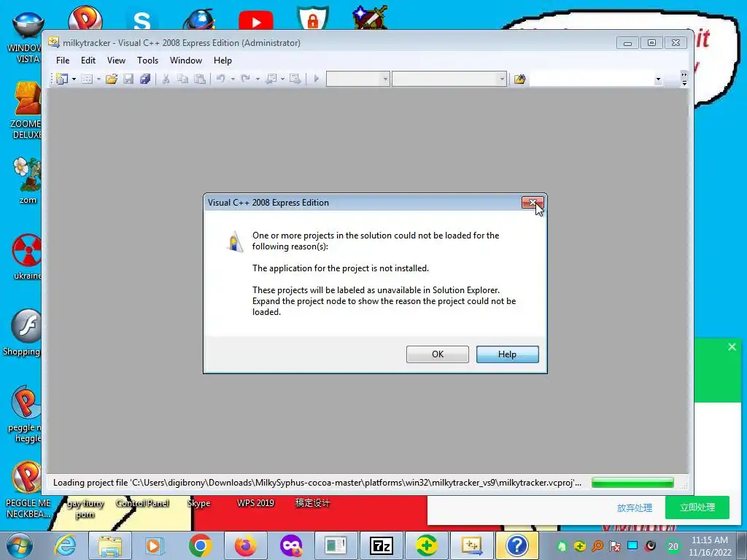This screenshot has width=747, height=560.
Task: Click the Cut scissors icon
Action: 166,79
